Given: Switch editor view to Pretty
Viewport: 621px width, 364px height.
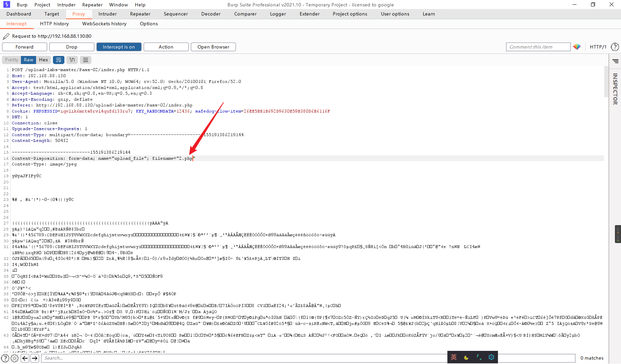Looking at the screenshot, I should point(11,60).
